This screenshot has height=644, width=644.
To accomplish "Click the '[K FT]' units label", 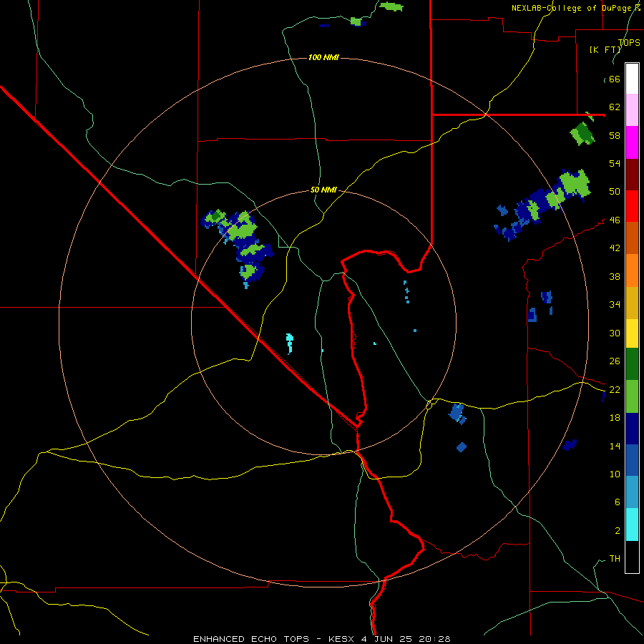I will pos(605,49).
